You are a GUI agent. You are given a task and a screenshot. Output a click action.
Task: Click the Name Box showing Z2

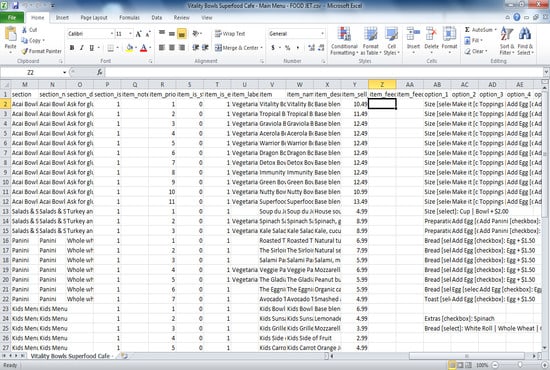[31, 72]
